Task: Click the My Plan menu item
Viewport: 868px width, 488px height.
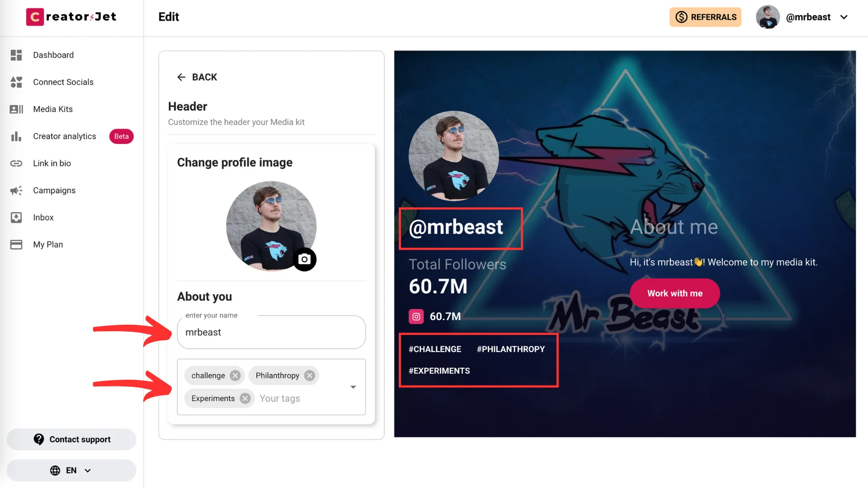Action: [x=48, y=244]
